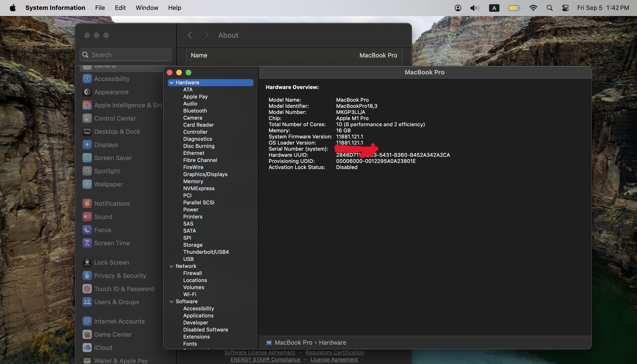Open the volume control in menu bar

(474, 8)
